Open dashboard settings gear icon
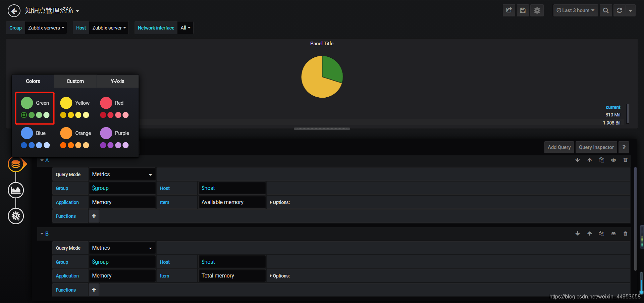Screen dimensions: 644x303 [537, 10]
